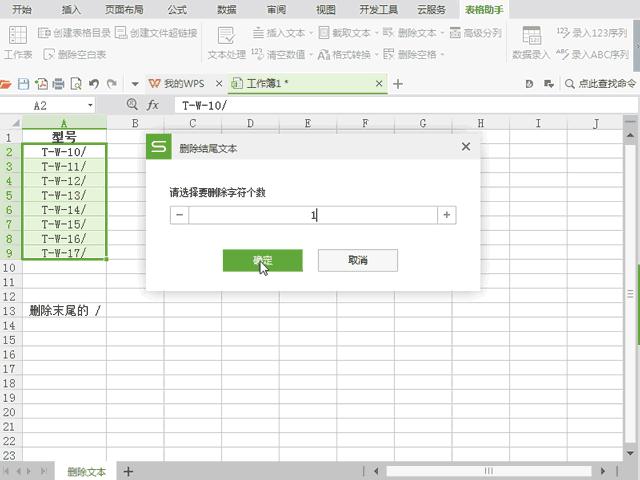Click the 工作表 grid icon

click(18, 35)
